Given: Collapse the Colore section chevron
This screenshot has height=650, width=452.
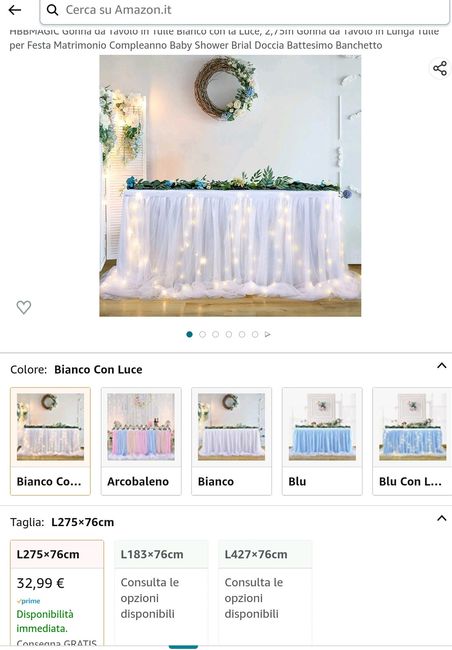Looking at the screenshot, I should [x=442, y=366].
